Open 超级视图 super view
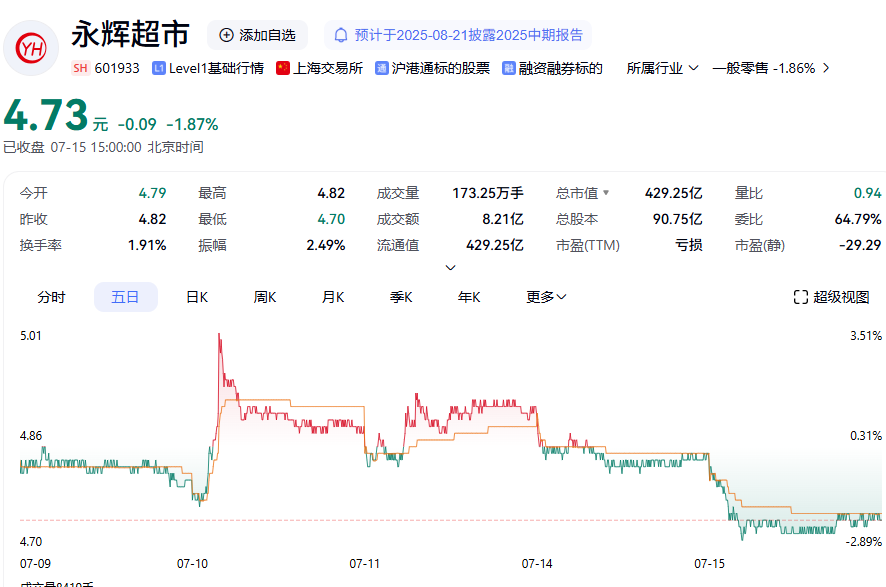 tap(831, 297)
